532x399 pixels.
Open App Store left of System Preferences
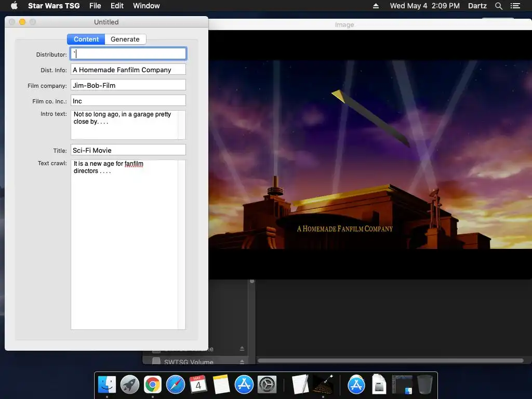tap(244, 385)
